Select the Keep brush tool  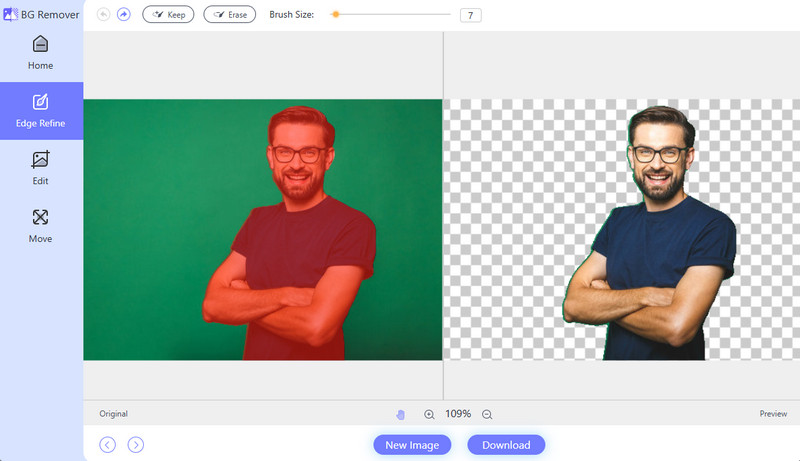click(168, 15)
